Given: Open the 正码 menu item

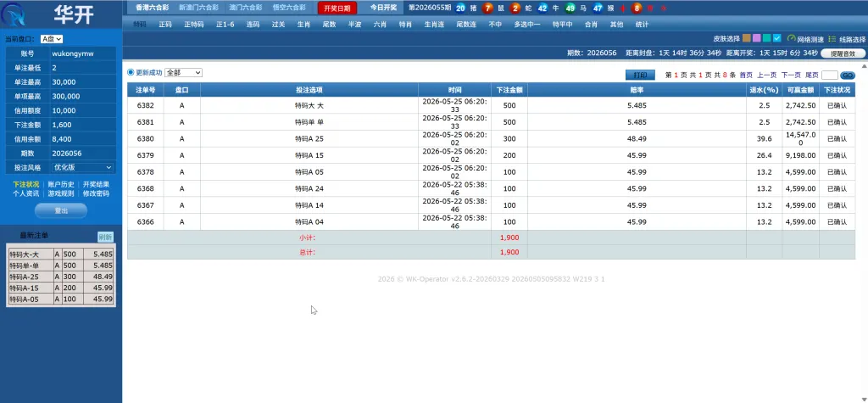Looking at the screenshot, I should point(165,25).
